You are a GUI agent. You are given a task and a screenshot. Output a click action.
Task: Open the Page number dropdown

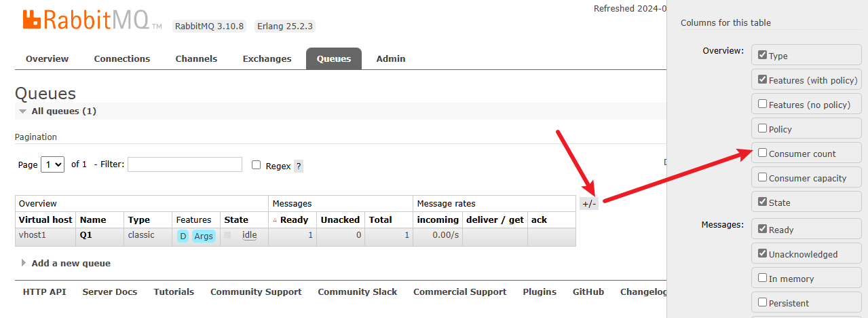(x=52, y=164)
